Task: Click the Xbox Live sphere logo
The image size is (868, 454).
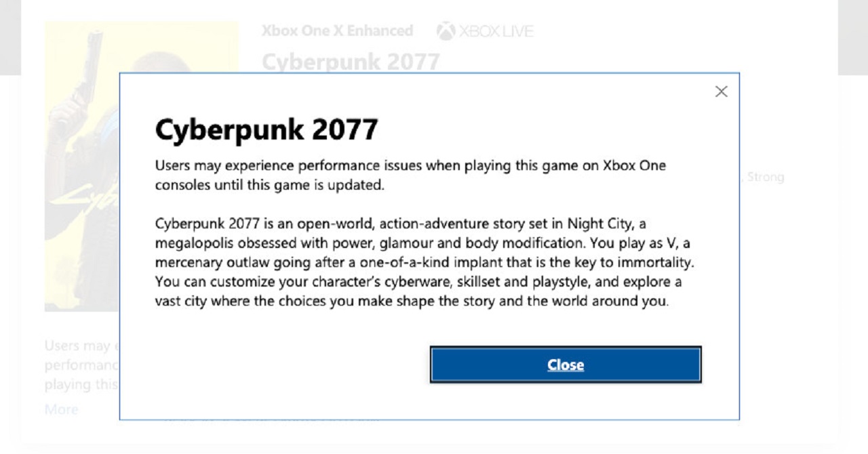Action: click(446, 31)
